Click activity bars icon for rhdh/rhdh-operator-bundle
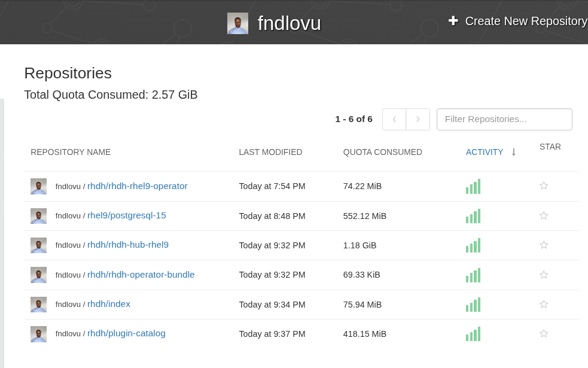 click(x=473, y=275)
